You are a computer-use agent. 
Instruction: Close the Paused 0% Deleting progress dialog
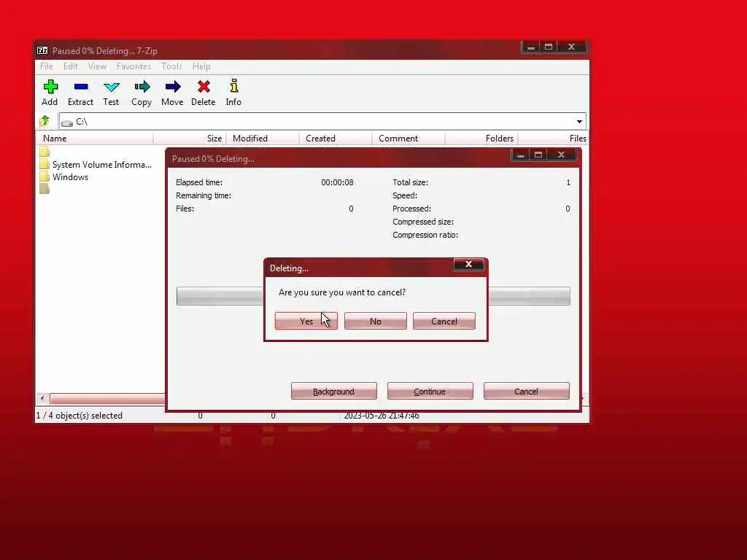coord(562,155)
